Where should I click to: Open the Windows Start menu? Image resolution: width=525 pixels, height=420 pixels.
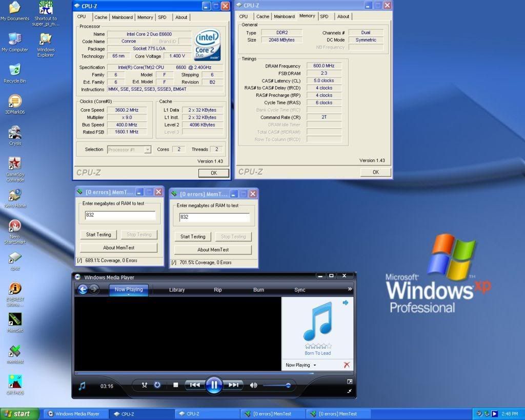click(20, 414)
